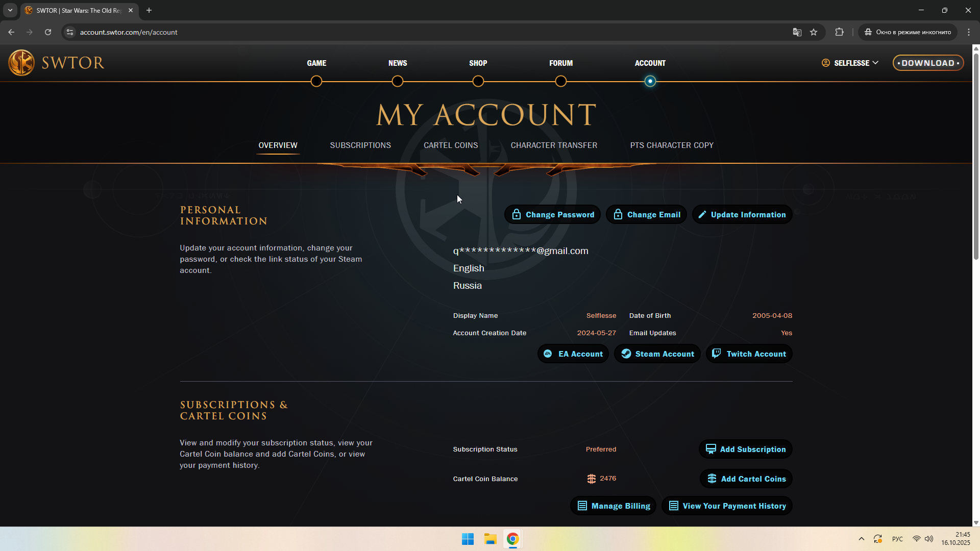This screenshot has height=551, width=980.
Task: Click the DOWNLOAD button
Action: (x=928, y=63)
